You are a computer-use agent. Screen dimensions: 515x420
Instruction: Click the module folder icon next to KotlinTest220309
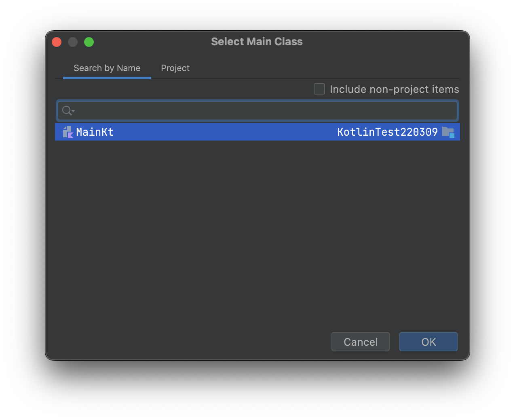click(x=448, y=132)
